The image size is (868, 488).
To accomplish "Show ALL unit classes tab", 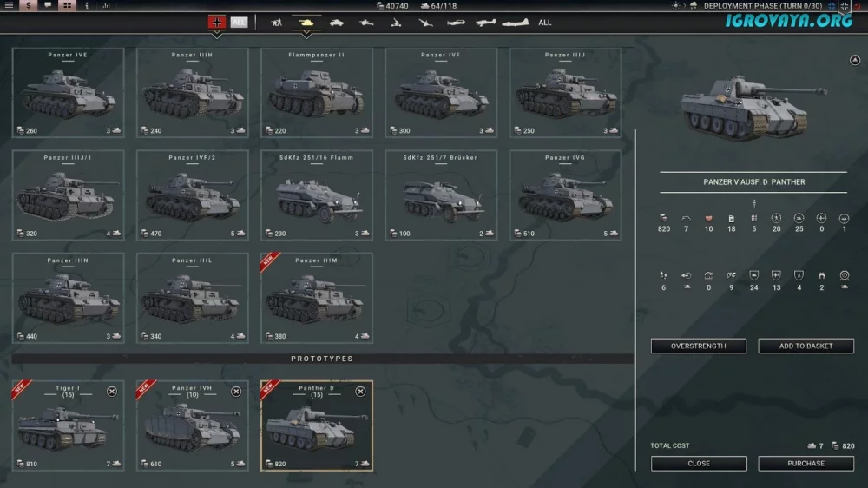I will pos(544,23).
